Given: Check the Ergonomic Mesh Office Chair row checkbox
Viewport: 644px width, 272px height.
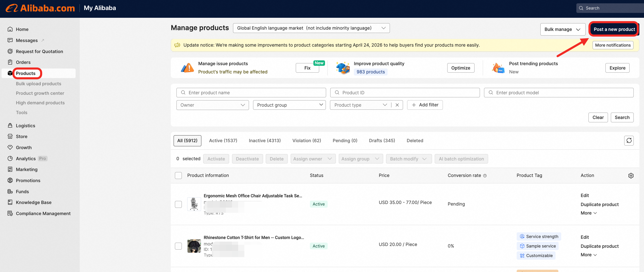Looking at the screenshot, I should [178, 204].
